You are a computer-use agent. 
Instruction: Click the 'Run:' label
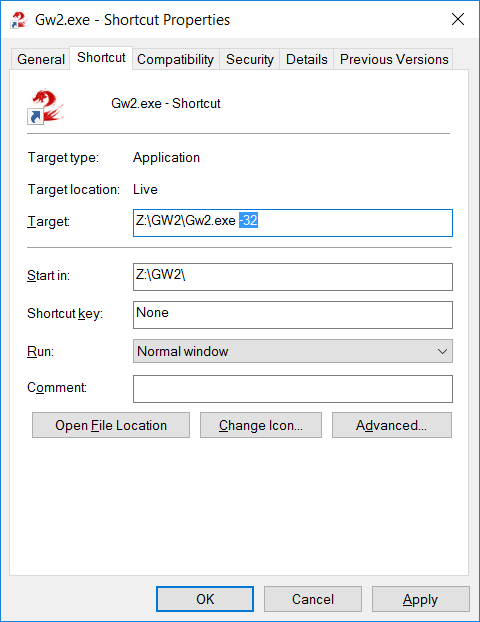click(x=40, y=351)
